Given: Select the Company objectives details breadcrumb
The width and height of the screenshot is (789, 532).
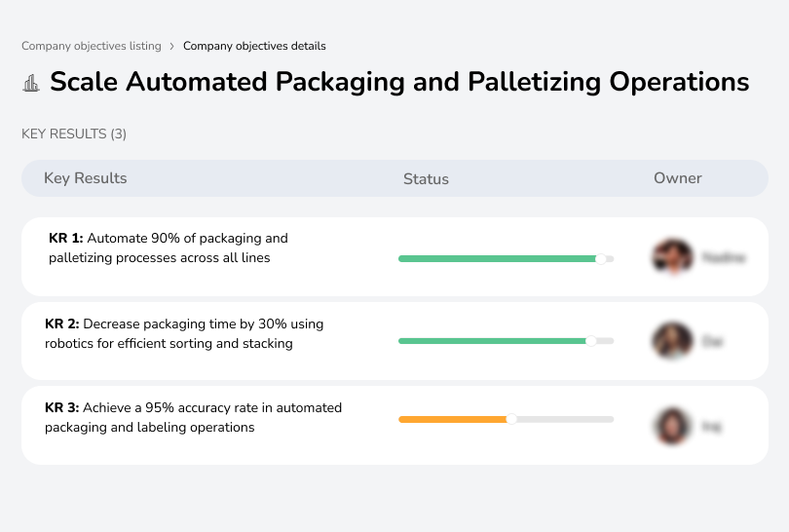Looking at the screenshot, I should click(254, 46).
